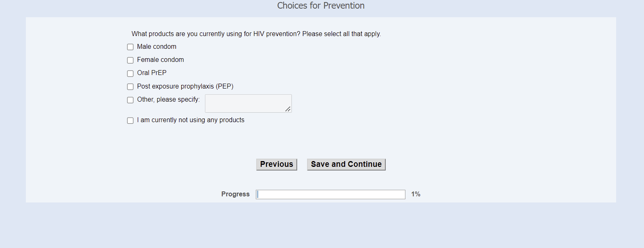Image resolution: width=644 pixels, height=248 pixels.
Task: Click the 'Female condom' label text
Action: coord(160,60)
